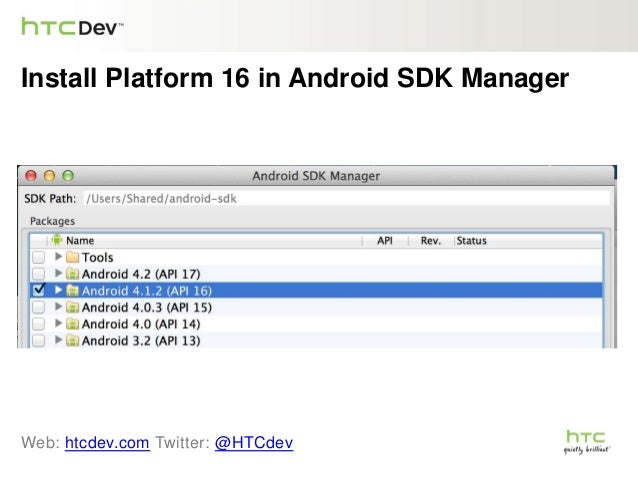Screen dimensions: 638x479
Task: Check the Android 4.0 (API 14) checkbox
Action: pyautogui.click(x=39, y=324)
